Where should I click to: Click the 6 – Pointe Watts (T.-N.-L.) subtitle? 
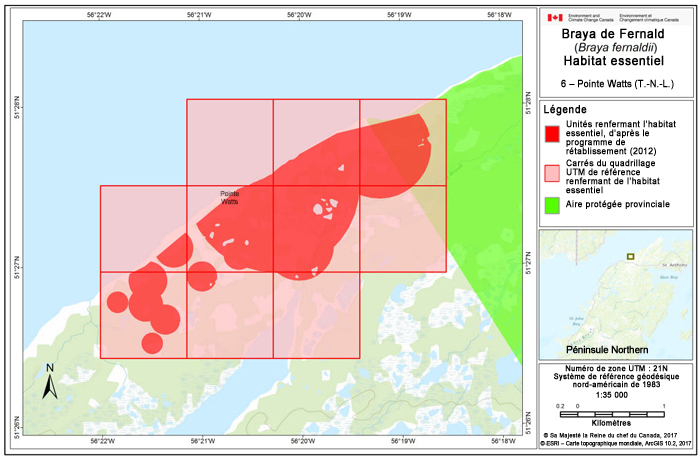[x=616, y=84]
